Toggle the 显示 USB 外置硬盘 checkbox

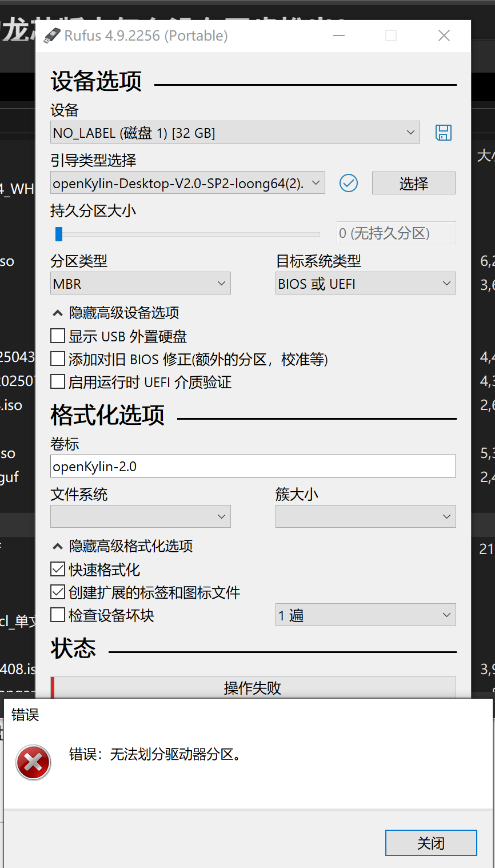[58, 336]
